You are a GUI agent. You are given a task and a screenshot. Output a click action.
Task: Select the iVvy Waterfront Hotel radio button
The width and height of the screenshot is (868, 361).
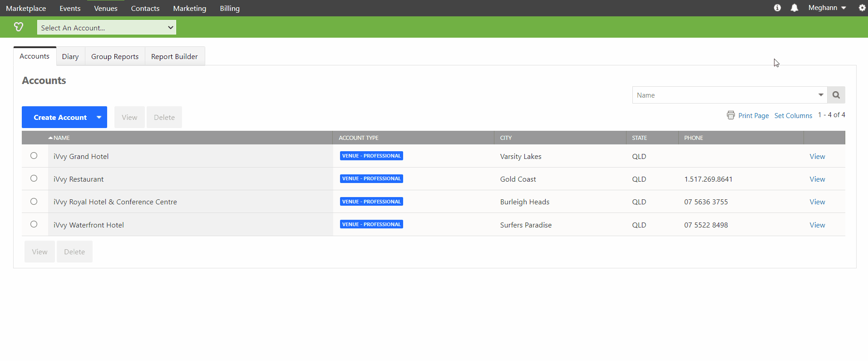pos(34,224)
